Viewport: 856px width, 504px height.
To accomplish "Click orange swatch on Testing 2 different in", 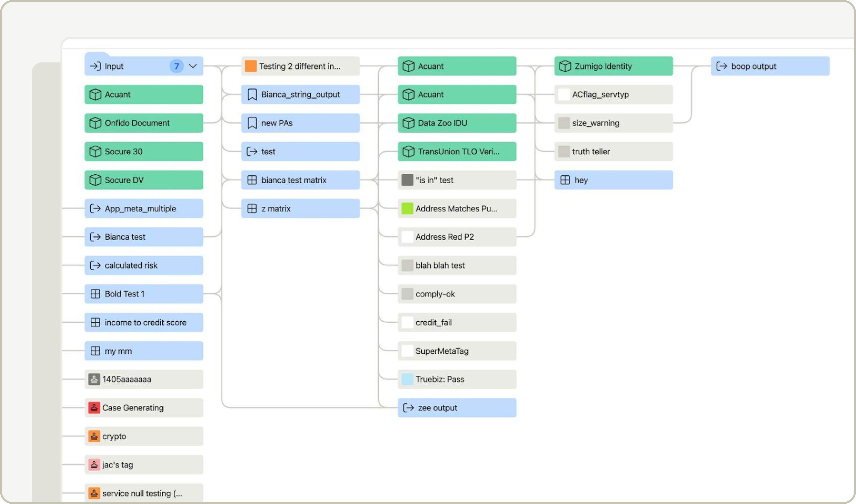I will pyautogui.click(x=251, y=66).
